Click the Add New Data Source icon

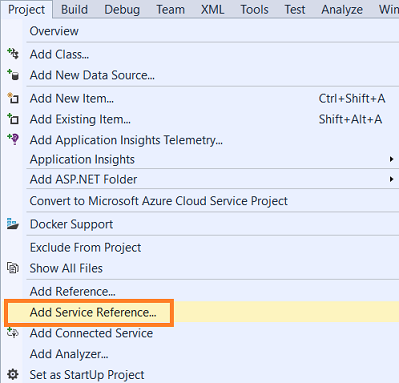tap(13, 75)
